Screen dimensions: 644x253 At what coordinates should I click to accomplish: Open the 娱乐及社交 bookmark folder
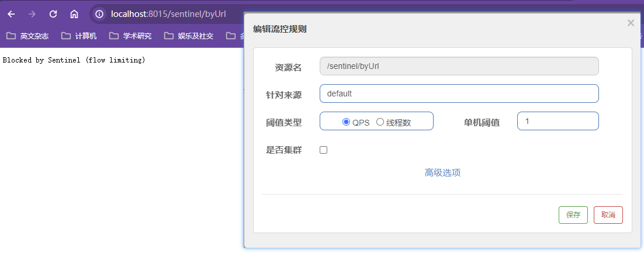[x=189, y=36]
